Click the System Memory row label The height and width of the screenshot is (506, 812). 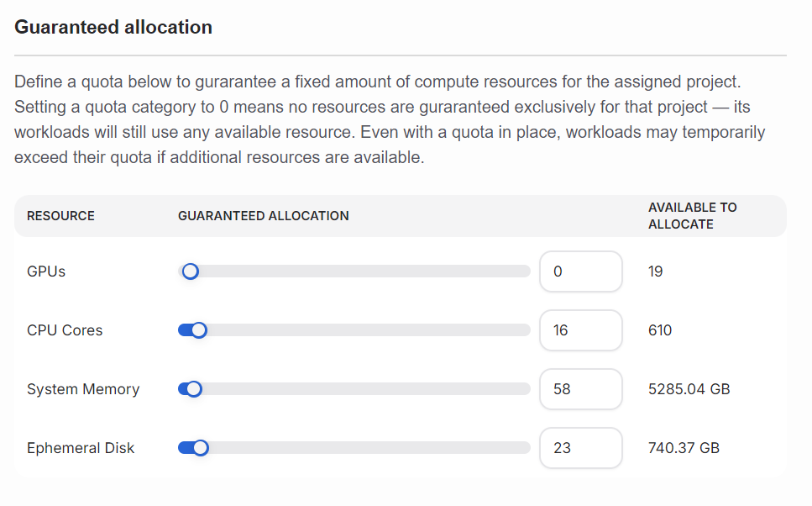click(x=83, y=389)
